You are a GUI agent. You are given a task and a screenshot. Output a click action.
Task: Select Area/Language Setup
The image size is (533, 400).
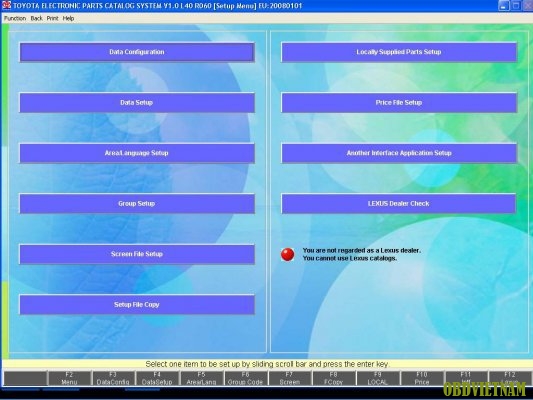point(137,153)
